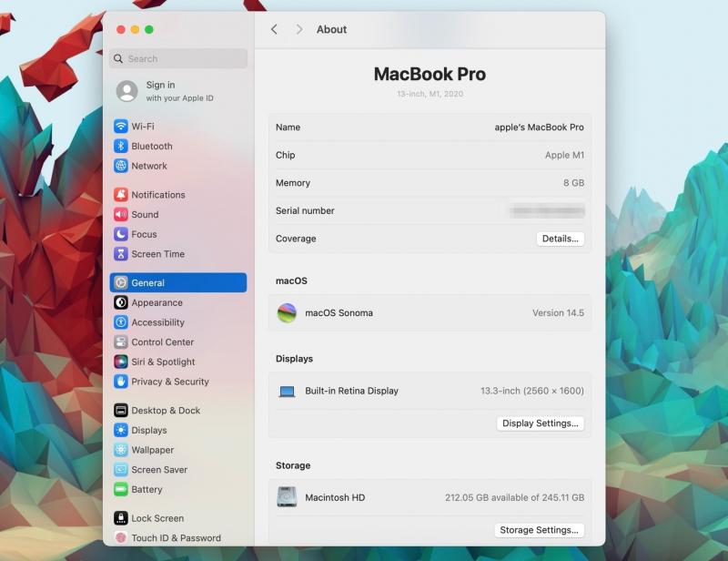Open the Lock Screen padlock icon
This screenshot has height=561, width=728.
pyautogui.click(x=121, y=518)
